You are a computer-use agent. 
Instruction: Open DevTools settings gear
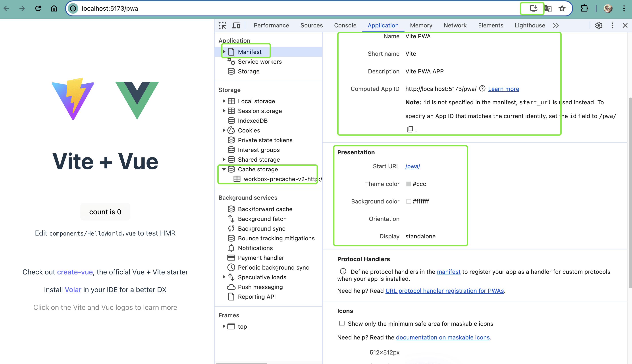pyautogui.click(x=599, y=25)
